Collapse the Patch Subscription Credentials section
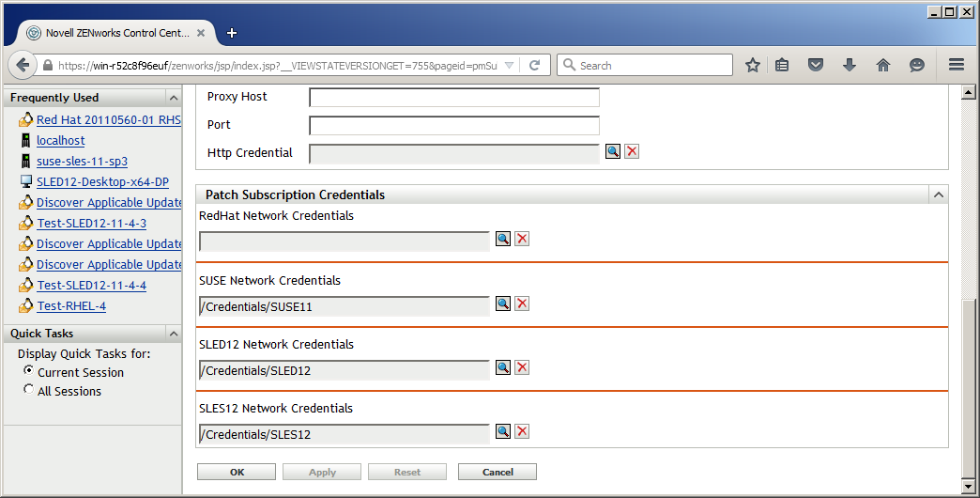The width and height of the screenshot is (980, 498). click(938, 195)
